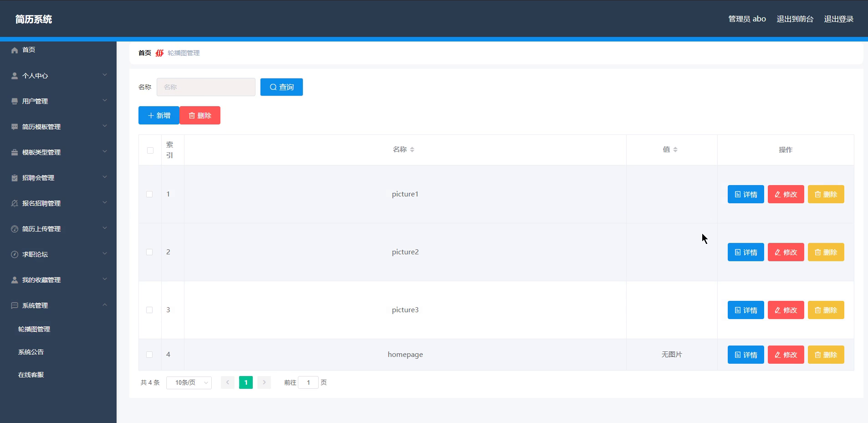Select 求职论坛 in the sidebar
The width and height of the screenshot is (868, 423).
pyautogui.click(x=58, y=254)
